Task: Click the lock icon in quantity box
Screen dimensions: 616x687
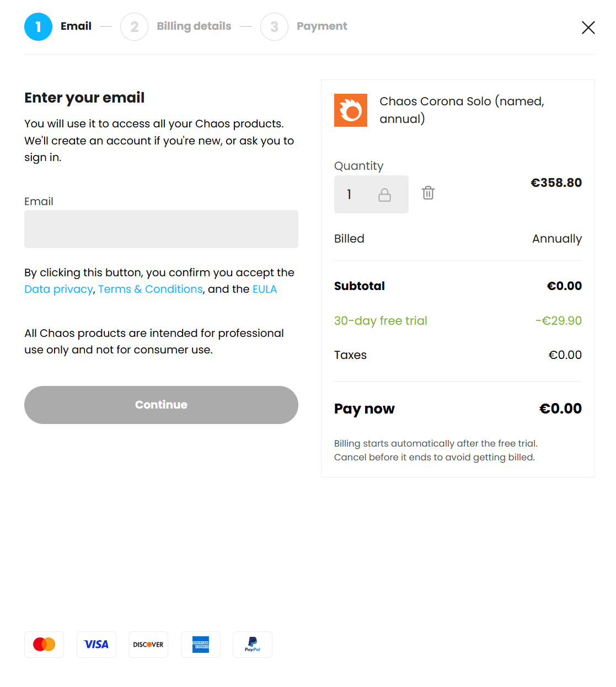Action: pos(384,195)
